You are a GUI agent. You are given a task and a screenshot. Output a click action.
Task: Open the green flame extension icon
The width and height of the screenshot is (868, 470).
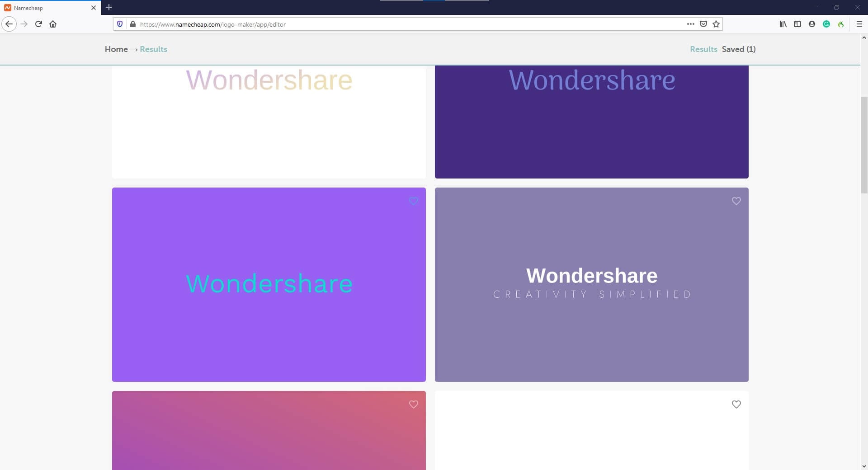(x=840, y=24)
